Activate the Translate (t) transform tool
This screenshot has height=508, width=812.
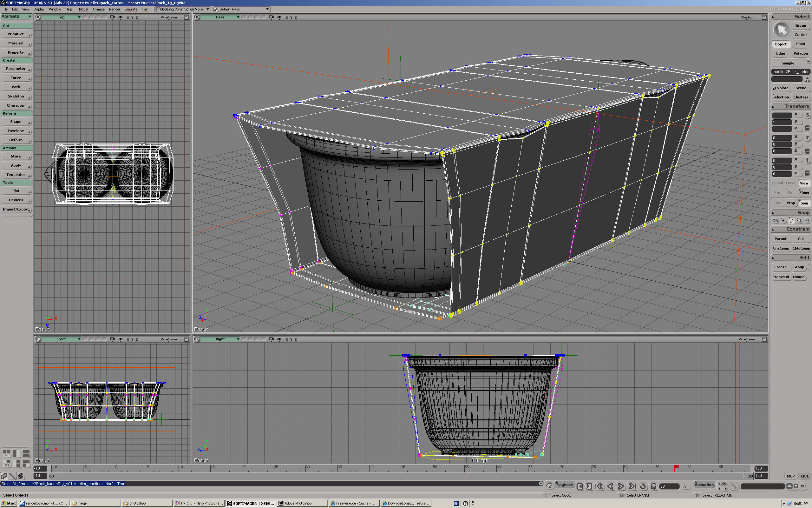pyautogui.click(x=807, y=161)
